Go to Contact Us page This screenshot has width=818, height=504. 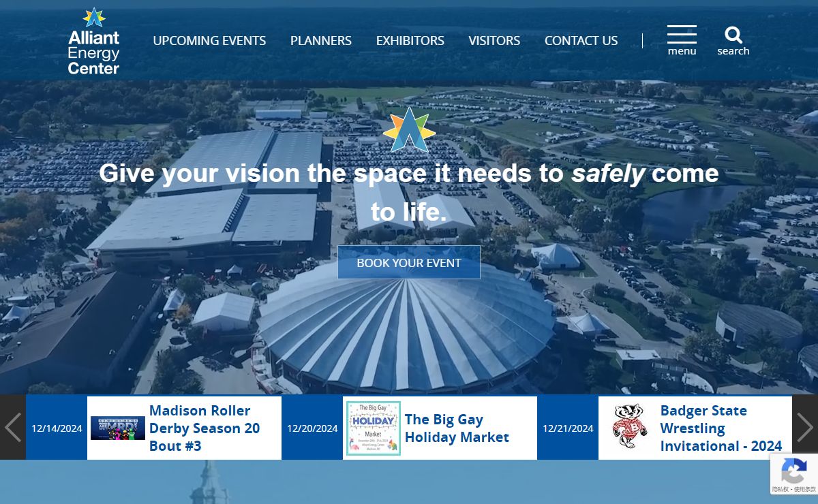[581, 41]
